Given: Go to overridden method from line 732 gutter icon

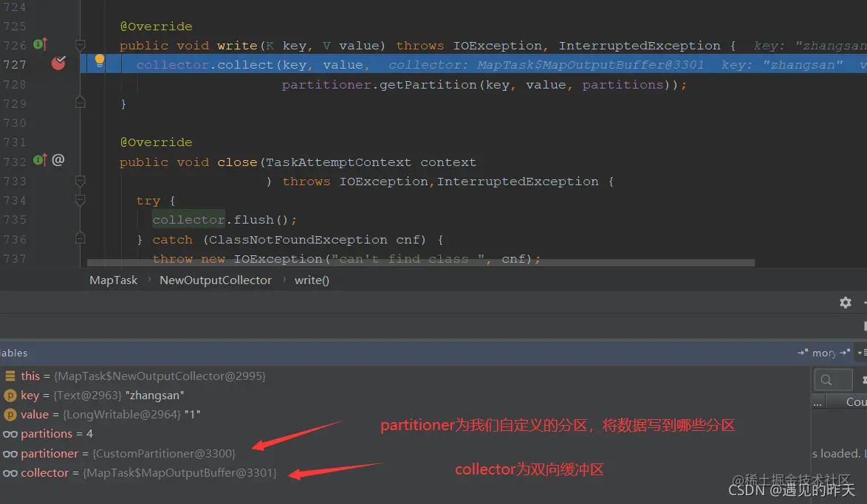Looking at the screenshot, I should [x=41, y=160].
